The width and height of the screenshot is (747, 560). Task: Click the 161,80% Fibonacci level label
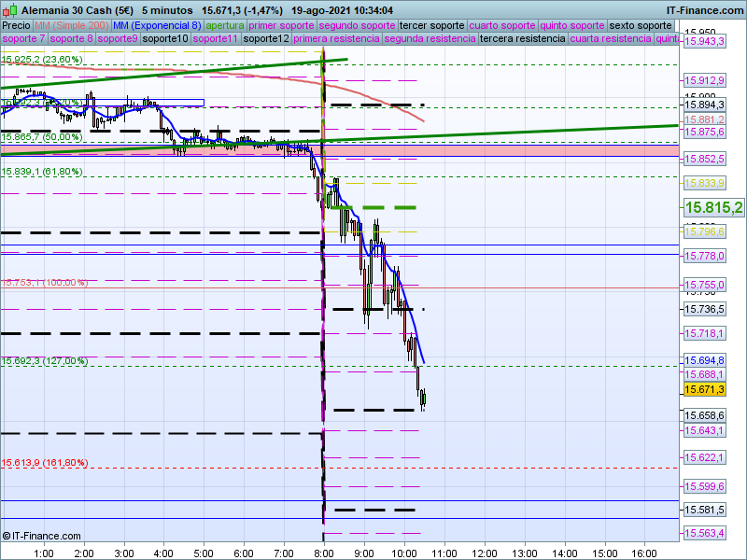click(x=45, y=462)
